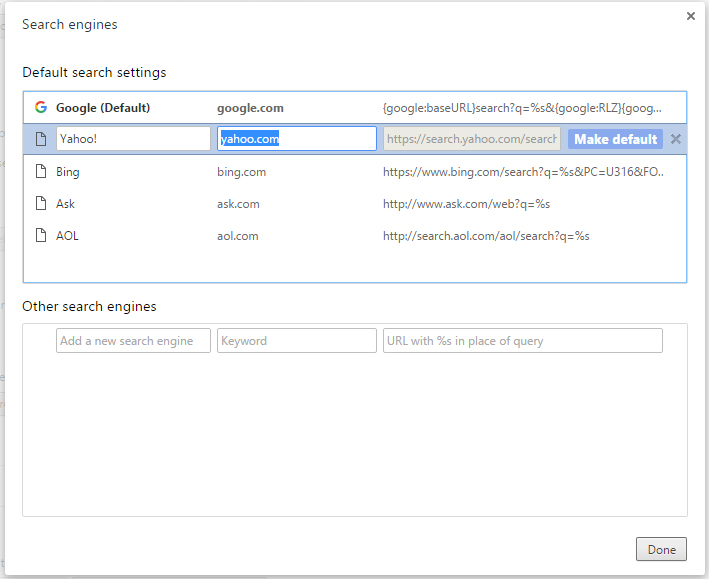Click the aol.com keyword

tap(238, 236)
